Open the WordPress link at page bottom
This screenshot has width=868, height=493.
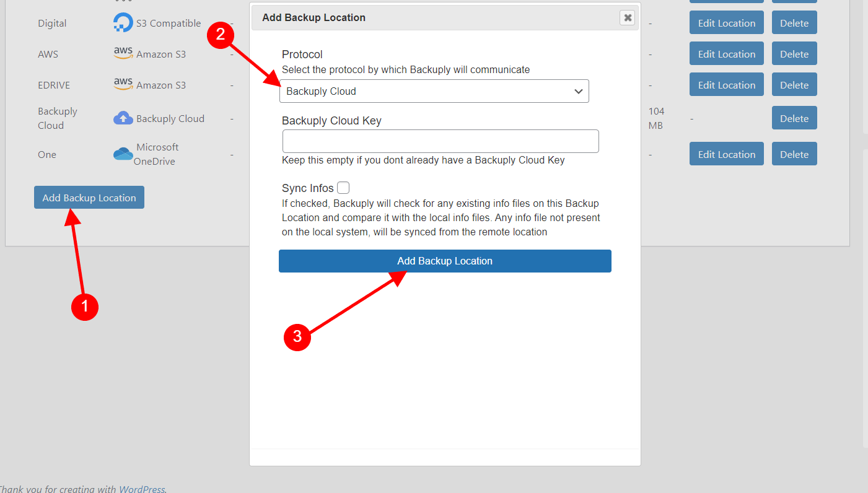coord(143,489)
